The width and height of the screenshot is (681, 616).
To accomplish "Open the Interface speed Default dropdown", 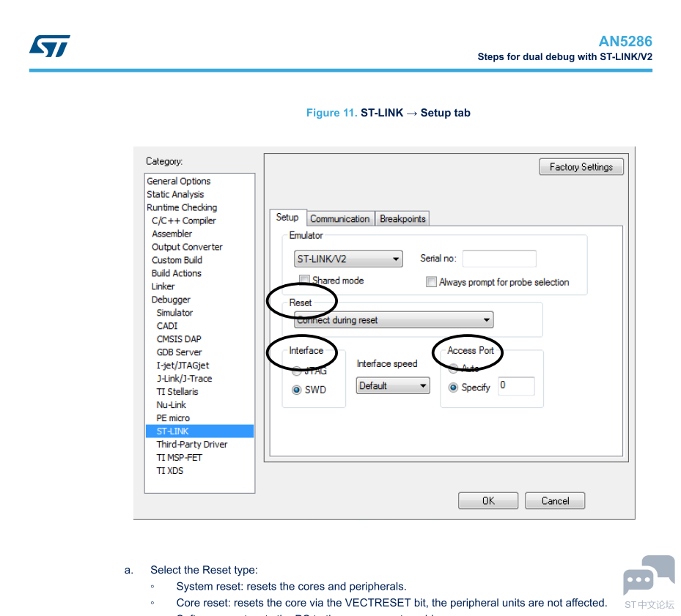I will 393,385.
